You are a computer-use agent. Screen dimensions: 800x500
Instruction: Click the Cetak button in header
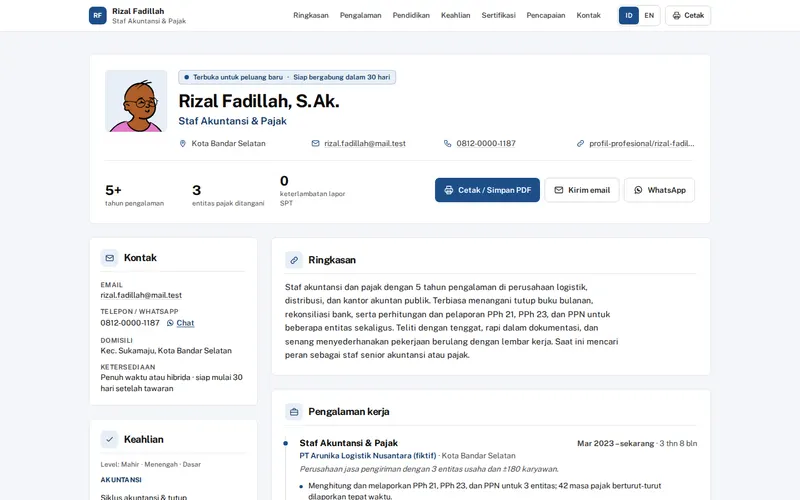[x=688, y=15]
